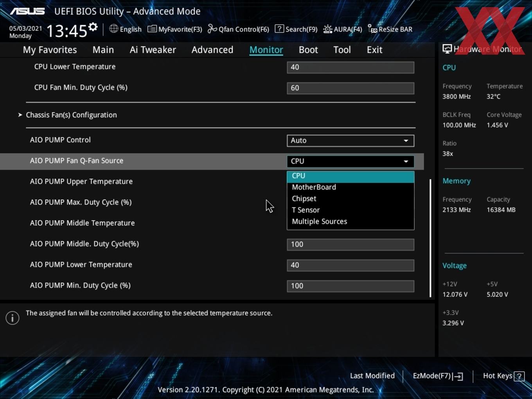
Task: Click the CPU Fan Min. Duty Cycle field
Action: point(350,88)
